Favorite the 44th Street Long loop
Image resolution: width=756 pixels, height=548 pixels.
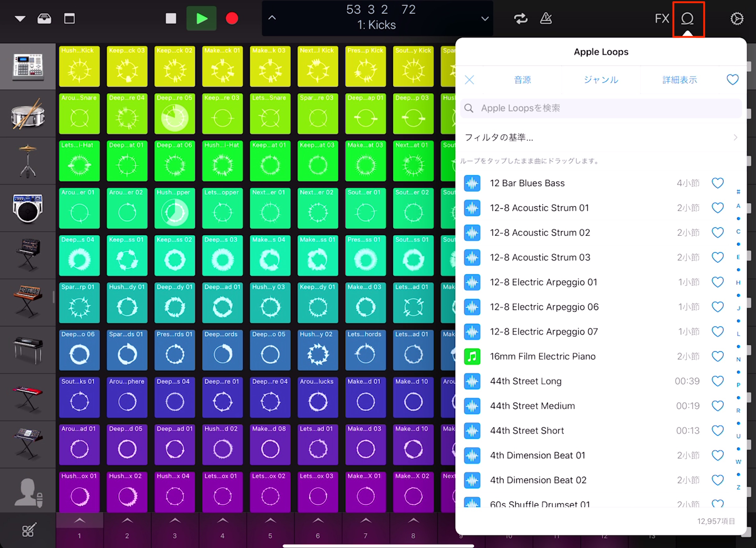(x=717, y=381)
